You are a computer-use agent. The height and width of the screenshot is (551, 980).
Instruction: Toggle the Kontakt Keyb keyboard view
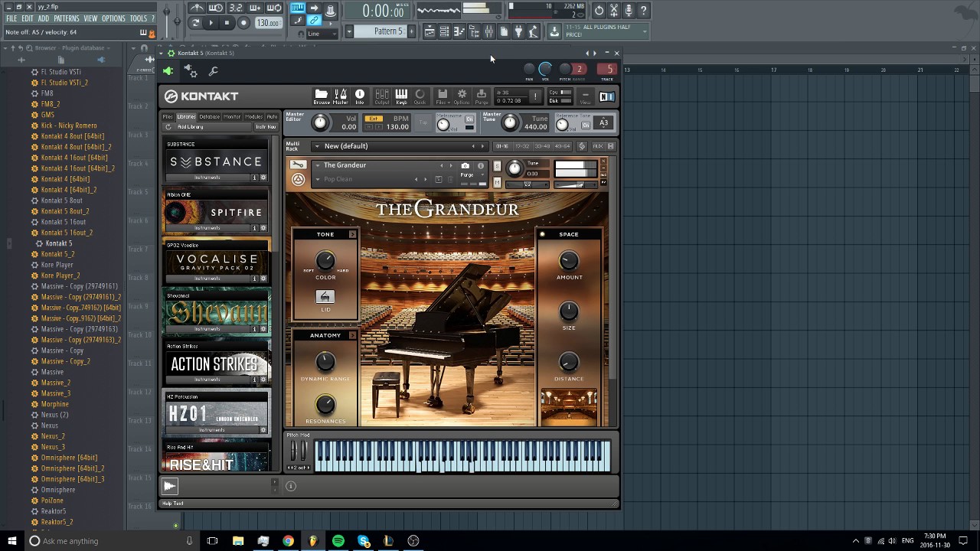[401, 96]
